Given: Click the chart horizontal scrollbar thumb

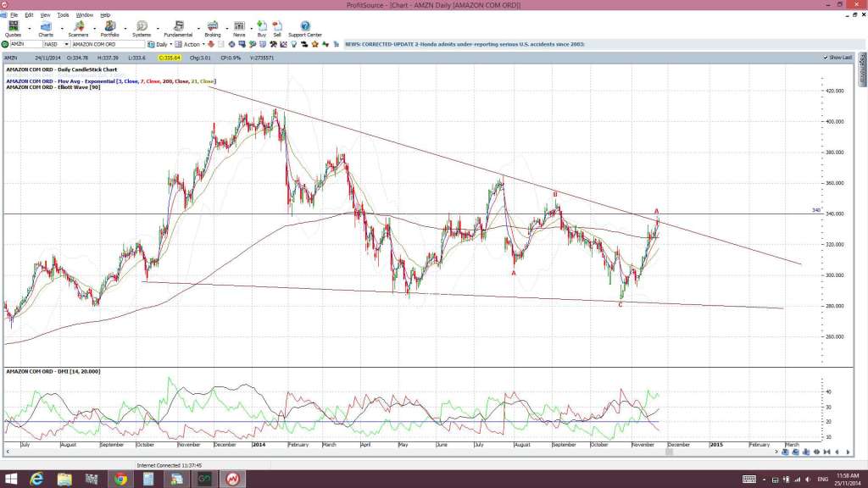Looking at the screenshot, I should point(669,452).
